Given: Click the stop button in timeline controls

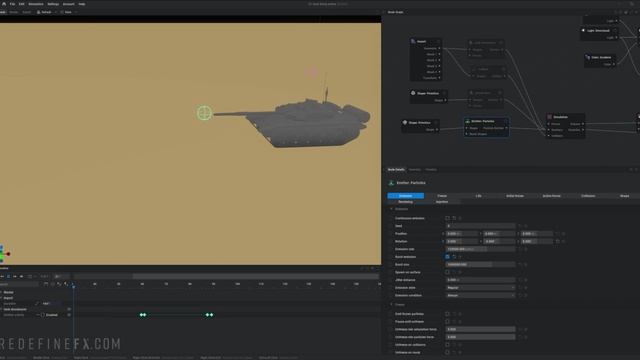Looking at the screenshot, I should [x=9, y=276].
